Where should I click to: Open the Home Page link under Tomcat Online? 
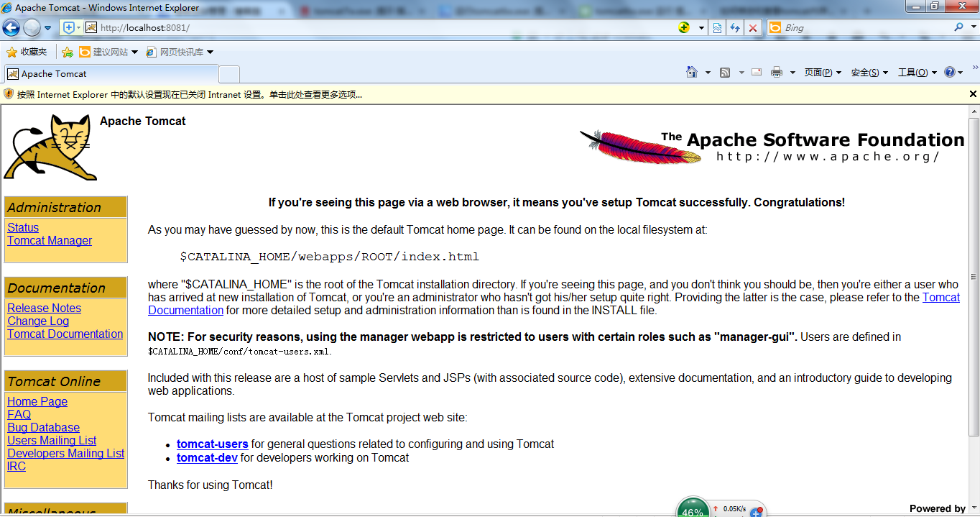(x=37, y=401)
